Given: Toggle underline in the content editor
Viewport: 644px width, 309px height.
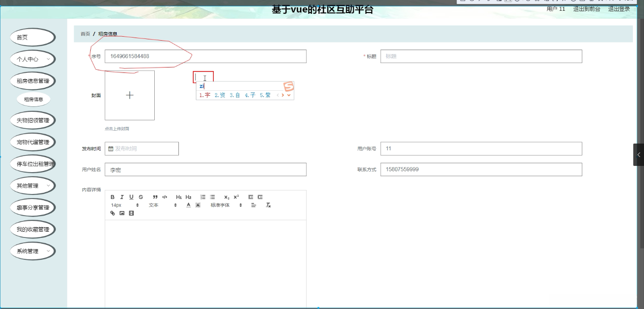Looking at the screenshot, I should pos(131,197).
